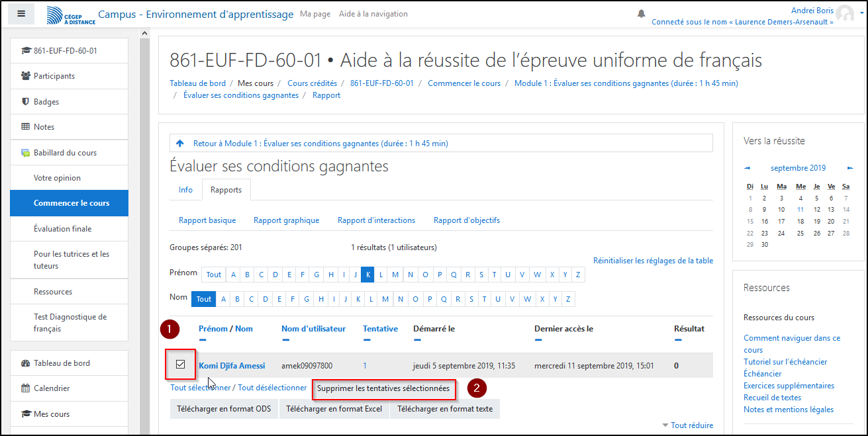Uncheck the Komi Djifa Amessi checkbox

click(x=180, y=365)
